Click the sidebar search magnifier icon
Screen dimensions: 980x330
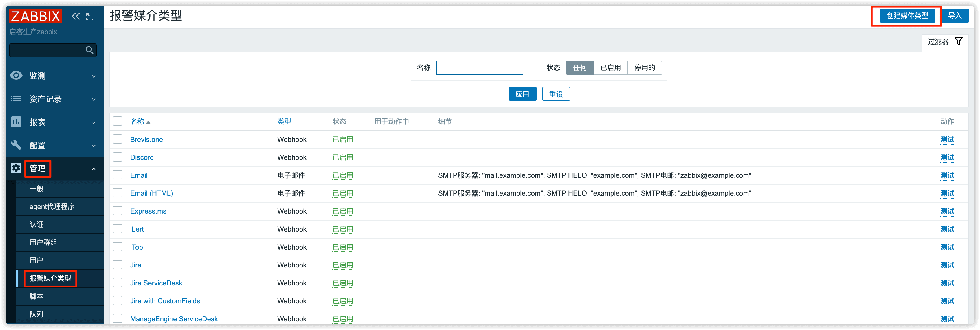click(x=89, y=50)
